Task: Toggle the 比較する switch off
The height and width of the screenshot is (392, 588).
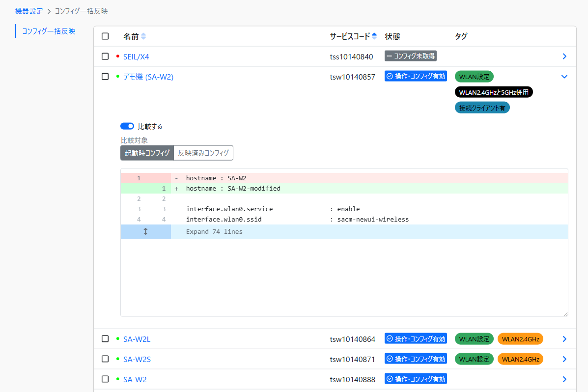Action: click(127, 126)
